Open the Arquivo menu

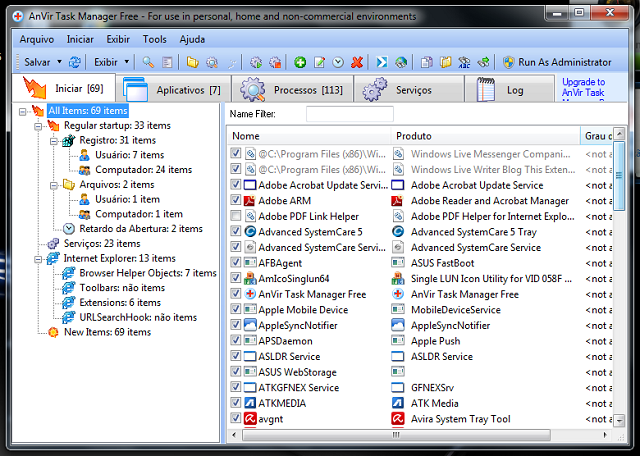(x=37, y=39)
